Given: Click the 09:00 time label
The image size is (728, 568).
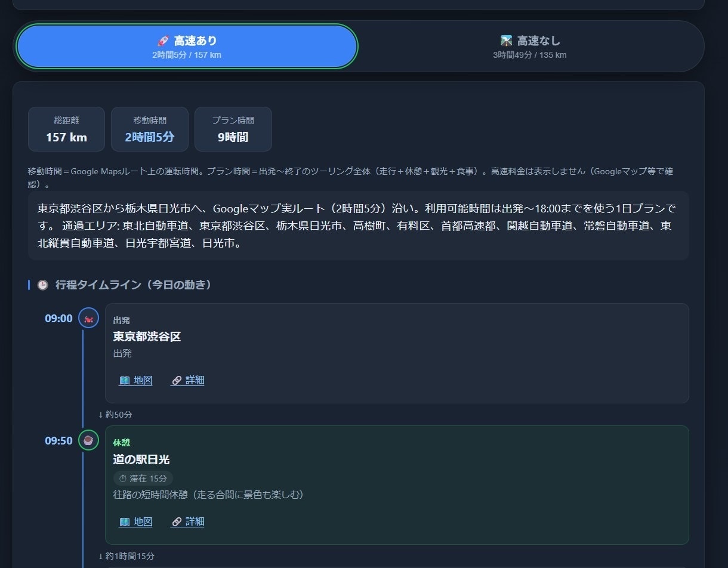Looking at the screenshot, I should pos(58,318).
